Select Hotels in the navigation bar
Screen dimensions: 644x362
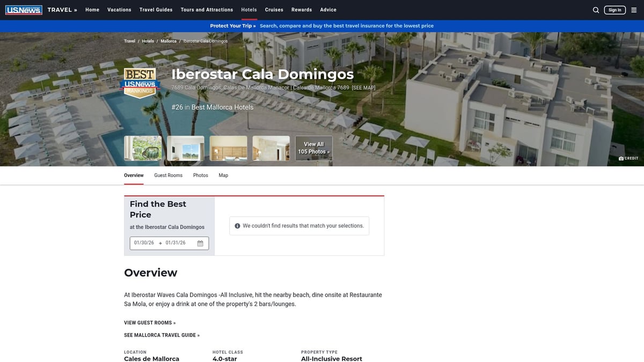(x=248, y=9)
